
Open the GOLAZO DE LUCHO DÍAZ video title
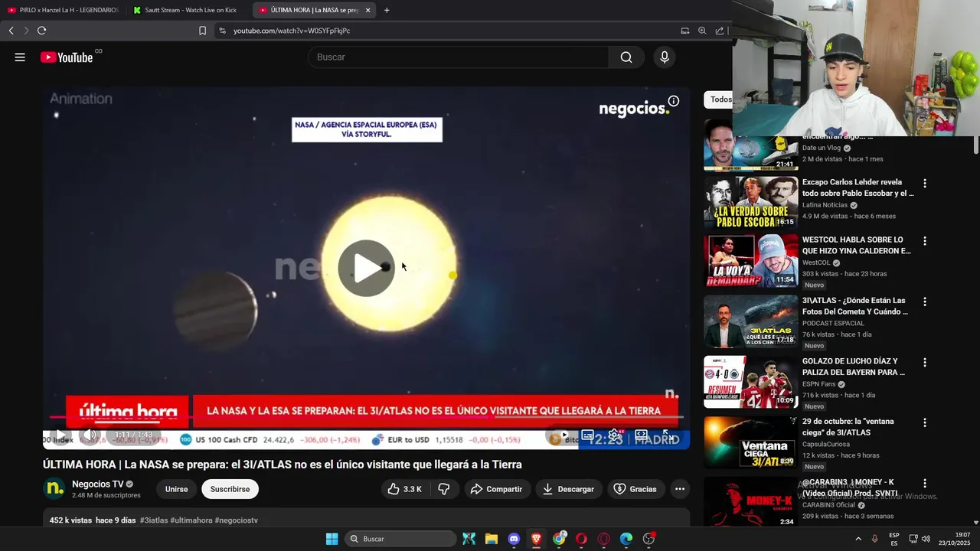[x=854, y=367]
